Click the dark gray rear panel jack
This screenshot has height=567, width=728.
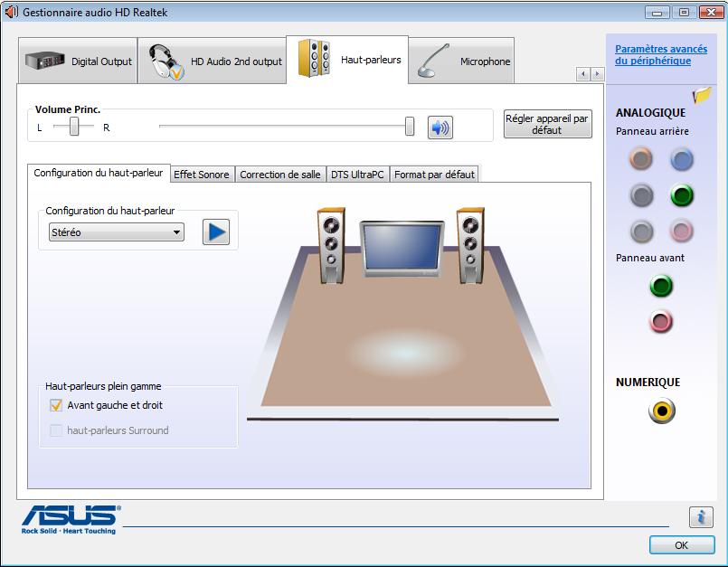pyautogui.click(x=642, y=195)
